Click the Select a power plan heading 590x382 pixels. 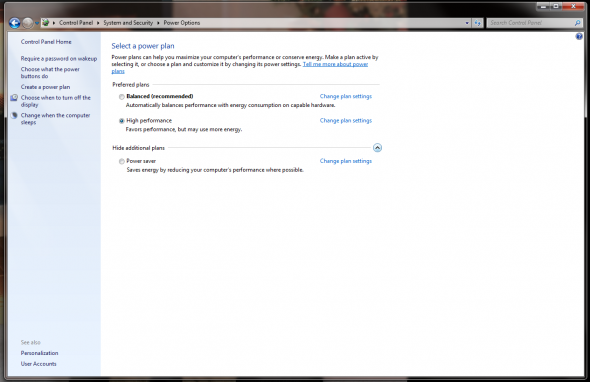pos(143,46)
